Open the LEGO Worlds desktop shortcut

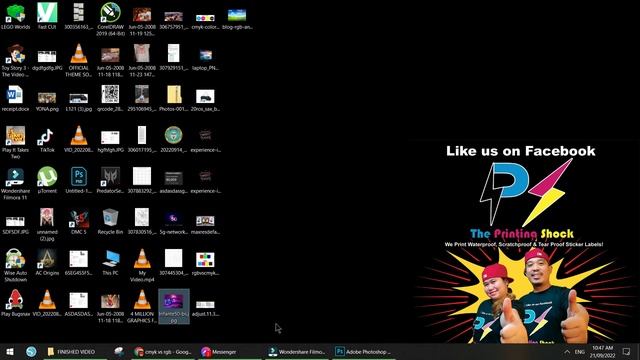coord(16,16)
